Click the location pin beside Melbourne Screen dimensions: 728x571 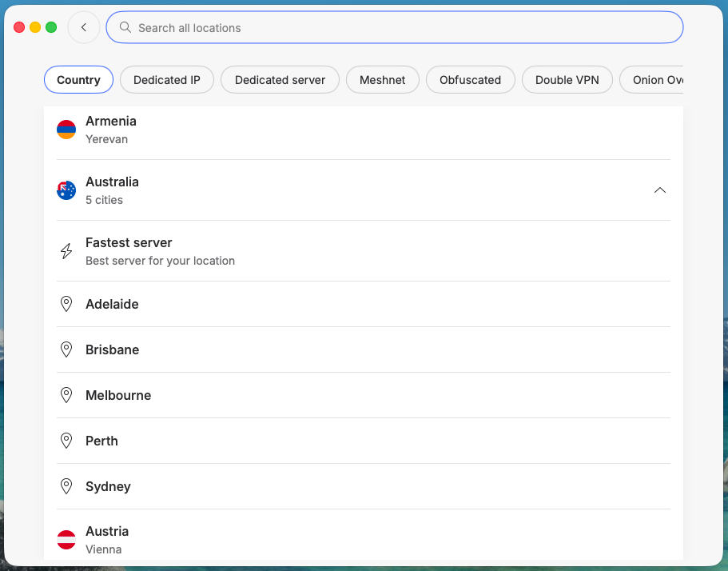tap(66, 395)
